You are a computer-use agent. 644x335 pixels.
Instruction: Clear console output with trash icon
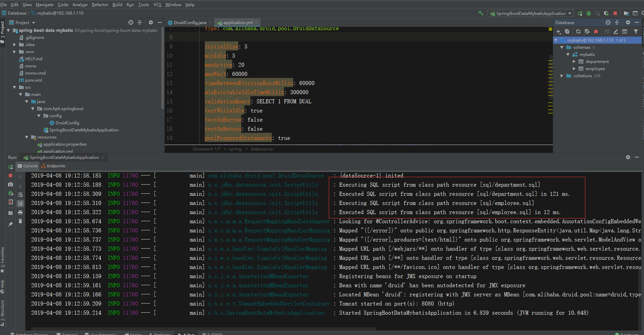[20, 221]
